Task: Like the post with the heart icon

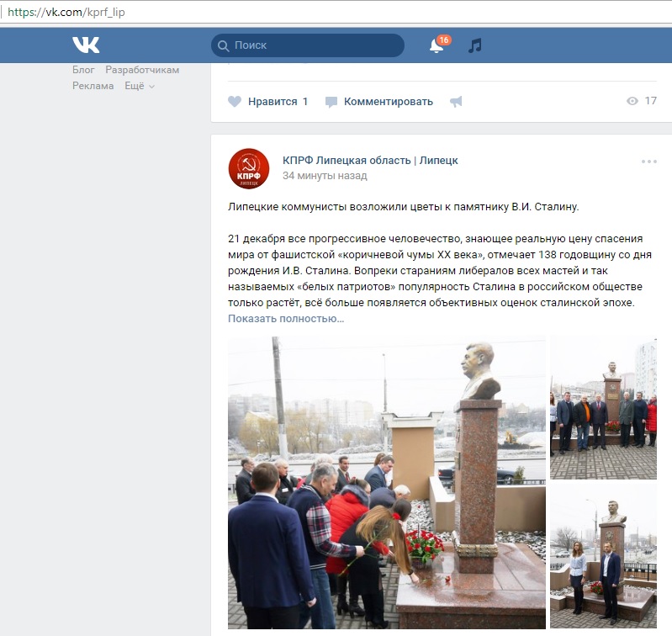Action: 235,102
